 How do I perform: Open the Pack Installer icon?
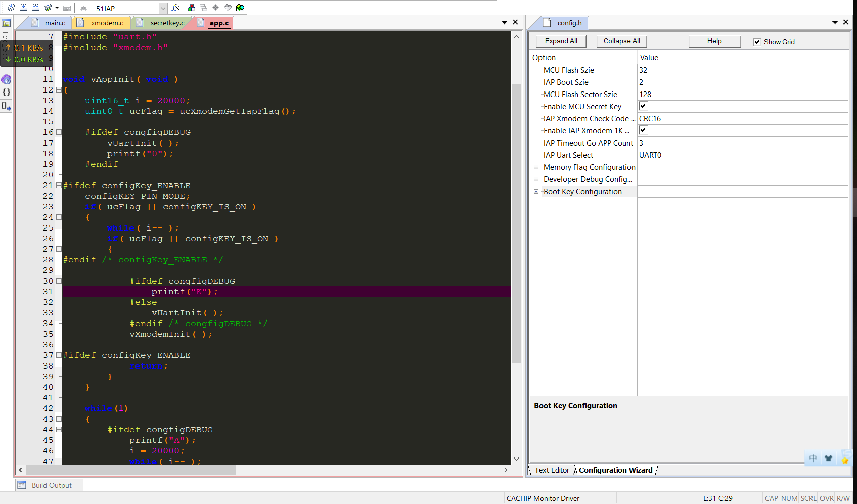coord(240,8)
